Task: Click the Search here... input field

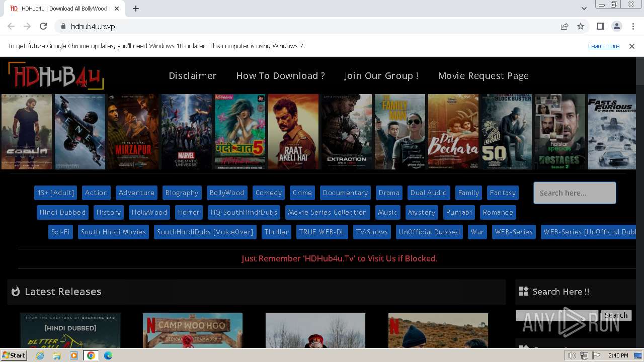Action: tap(575, 193)
